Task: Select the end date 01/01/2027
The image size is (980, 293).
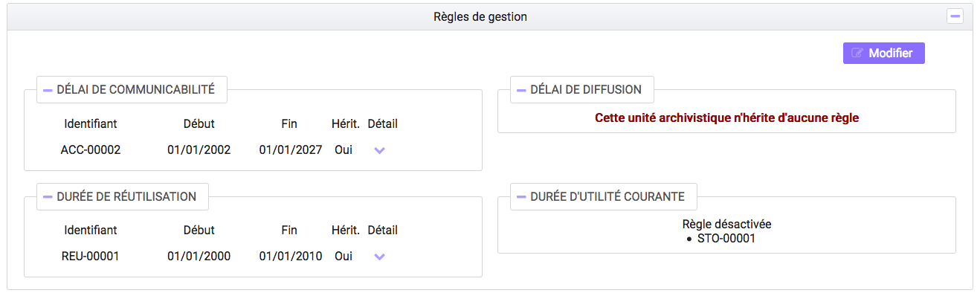Action: [291, 150]
